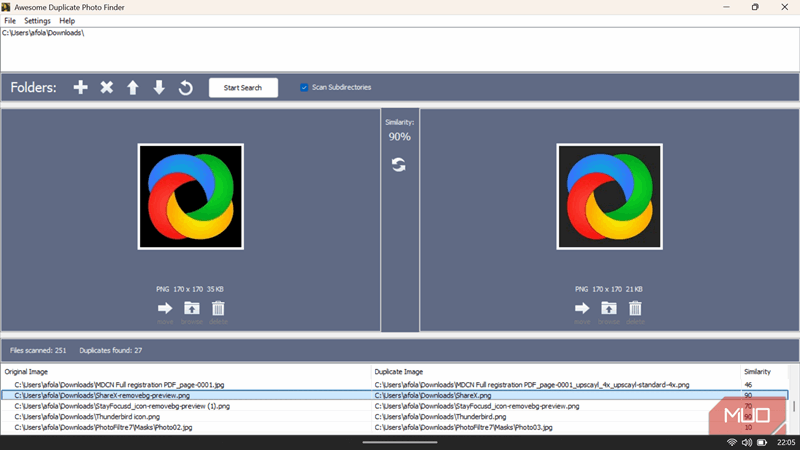Move folder down with the down arrow
800x450 pixels.
pos(159,88)
